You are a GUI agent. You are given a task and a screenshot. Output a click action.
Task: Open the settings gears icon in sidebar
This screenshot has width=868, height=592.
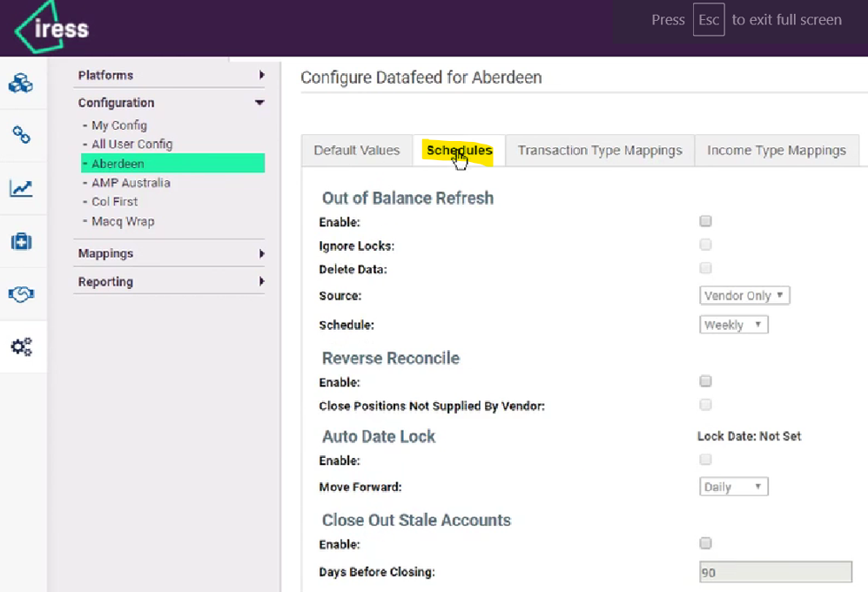(21, 347)
